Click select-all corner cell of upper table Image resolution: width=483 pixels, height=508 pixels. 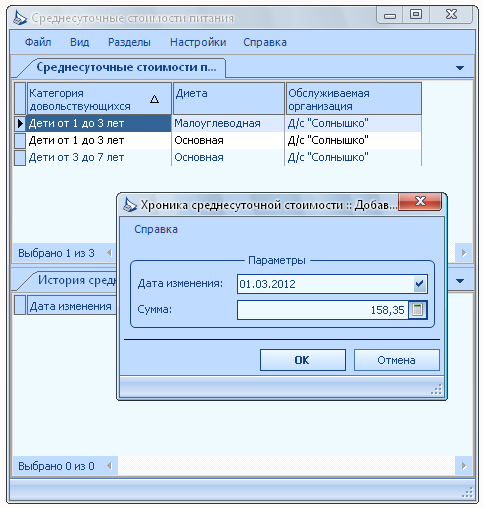pos(20,99)
